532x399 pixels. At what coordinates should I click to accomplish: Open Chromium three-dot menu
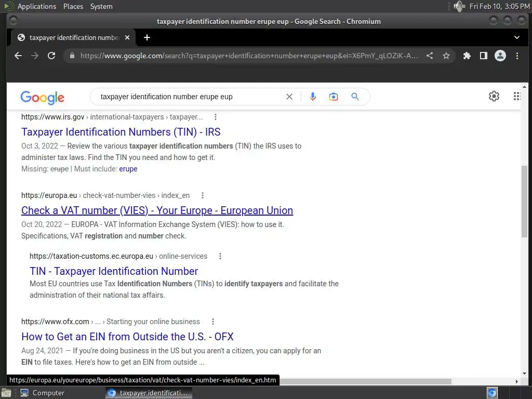coord(517,56)
